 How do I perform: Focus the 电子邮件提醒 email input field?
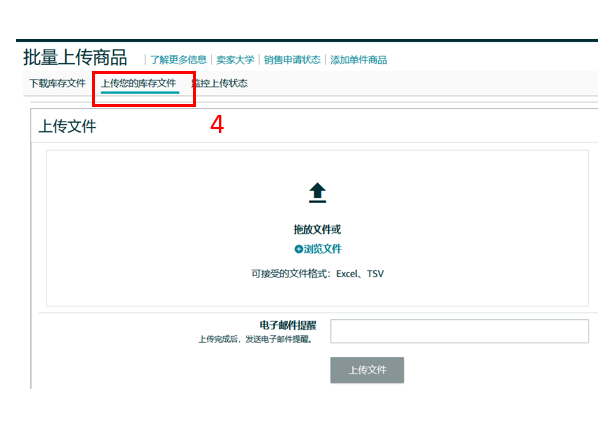[x=459, y=331]
